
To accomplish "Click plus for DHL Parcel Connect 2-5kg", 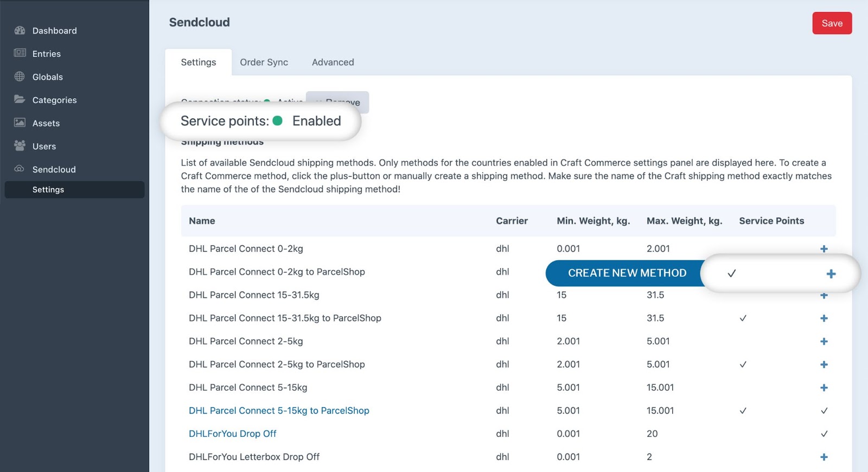I will click(824, 342).
